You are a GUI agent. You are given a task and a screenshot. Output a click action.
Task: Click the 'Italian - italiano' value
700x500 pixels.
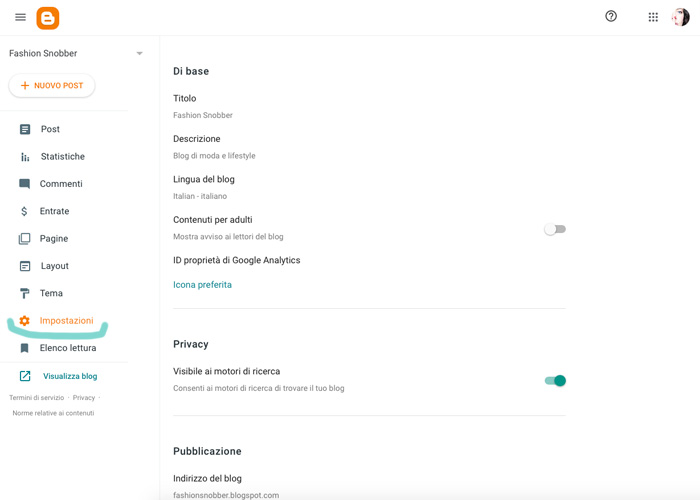(200, 196)
